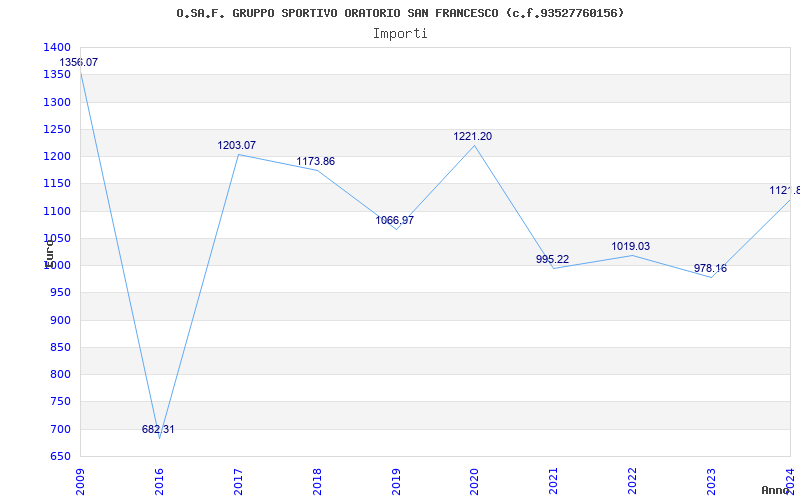The height and width of the screenshot is (500, 800).
Task: Click the 682.31 data label
Action: coord(158,429)
